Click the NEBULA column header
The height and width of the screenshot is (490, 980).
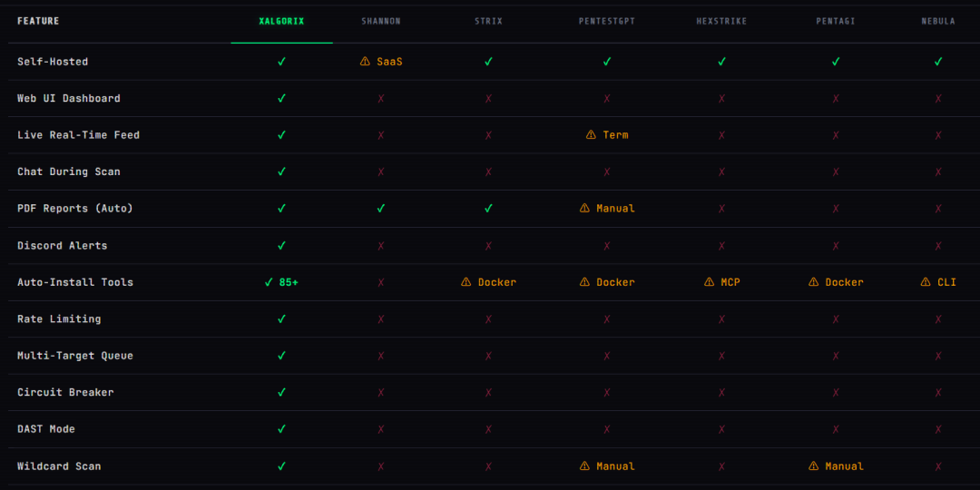point(938,21)
